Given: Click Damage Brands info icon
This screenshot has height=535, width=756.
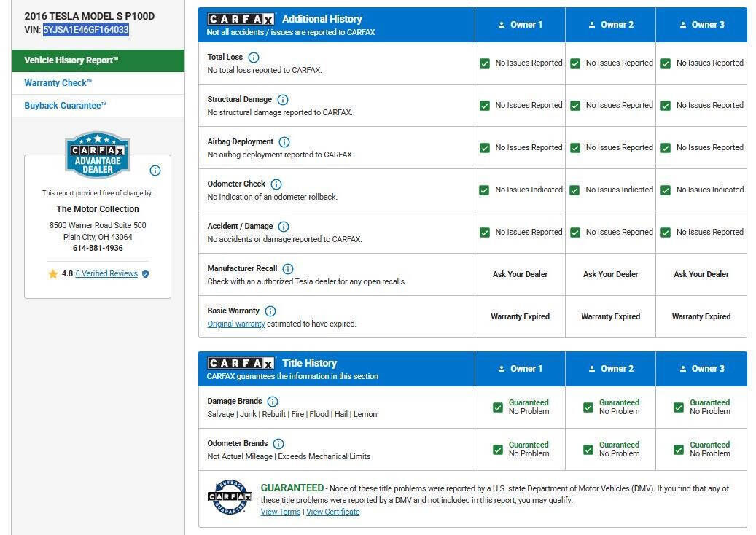Looking at the screenshot, I should (273, 402).
